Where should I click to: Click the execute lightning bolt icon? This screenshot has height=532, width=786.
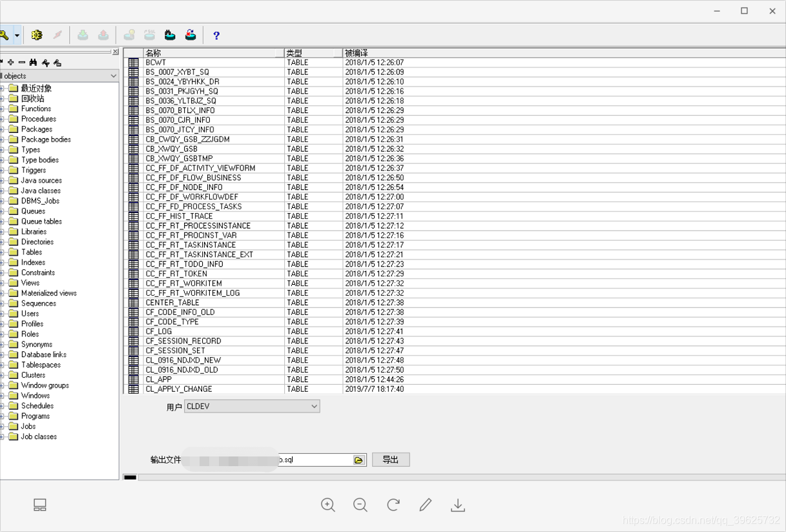tap(57, 36)
